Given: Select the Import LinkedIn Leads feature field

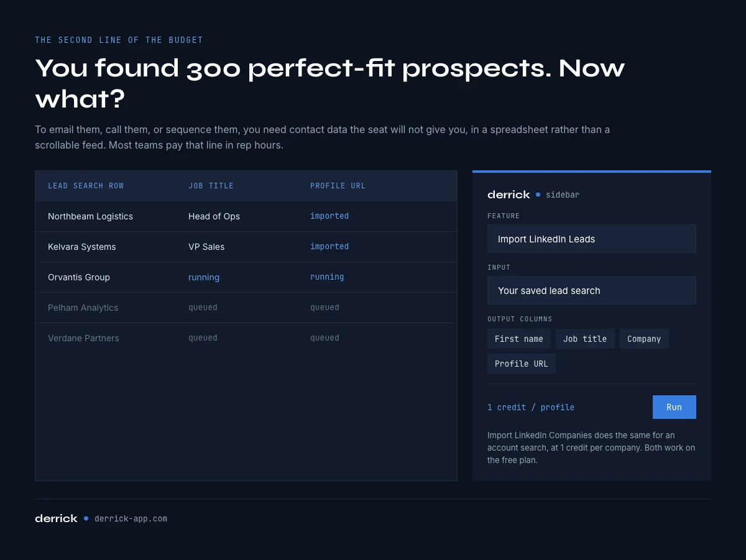Looking at the screenshot, I should pyautogui.click(x=591, y=239).
